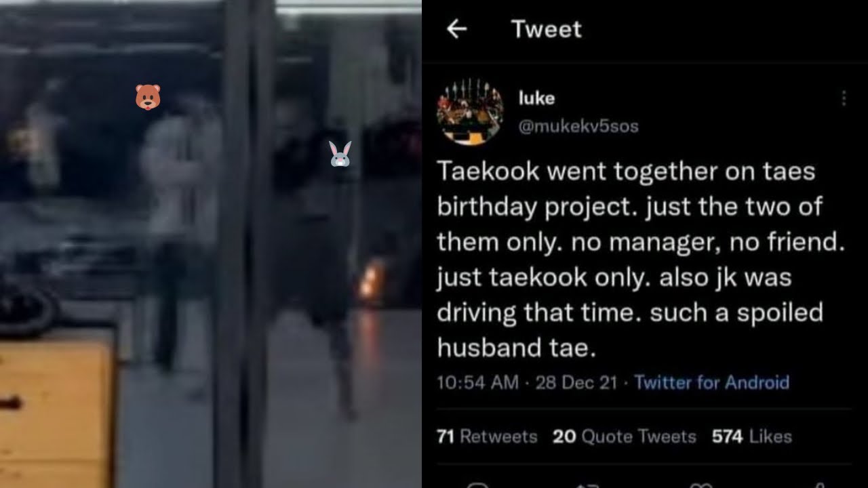
Task: Open the handle @mukekv5sos
Action: pyautogui.click(x=578, y=127)
